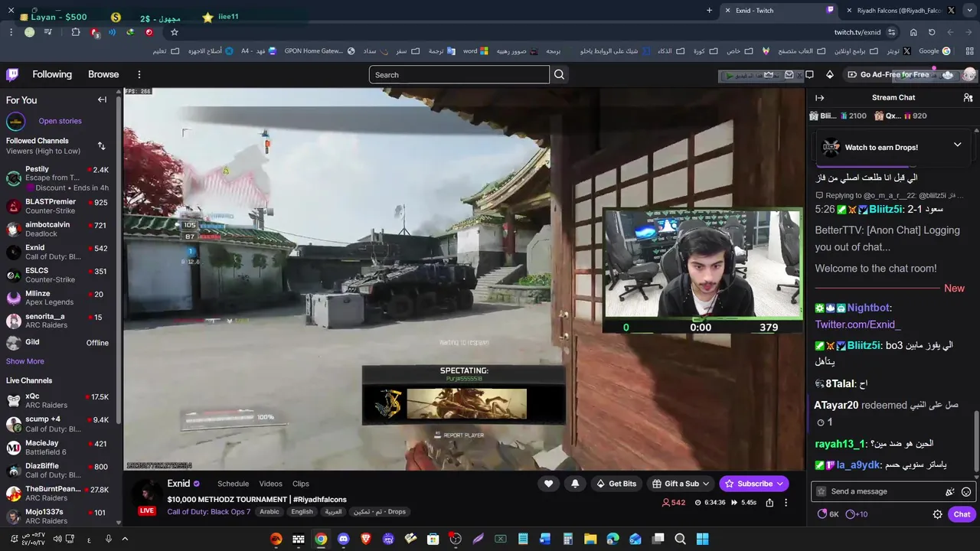Show hidden system tray icons
This screenshot has width=980, height=551.
[x=126, y=539]
